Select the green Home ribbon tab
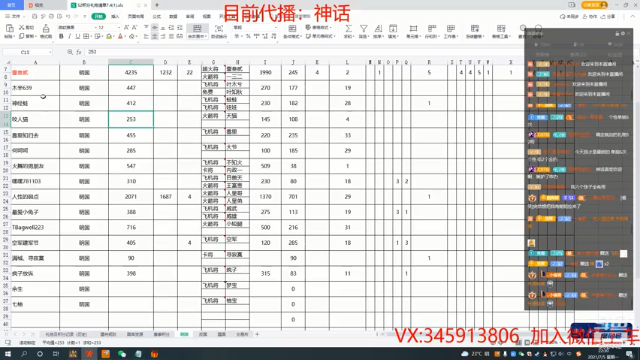Image resolution: width=640 pixels, height=360 pixels. tap(98, 16)
